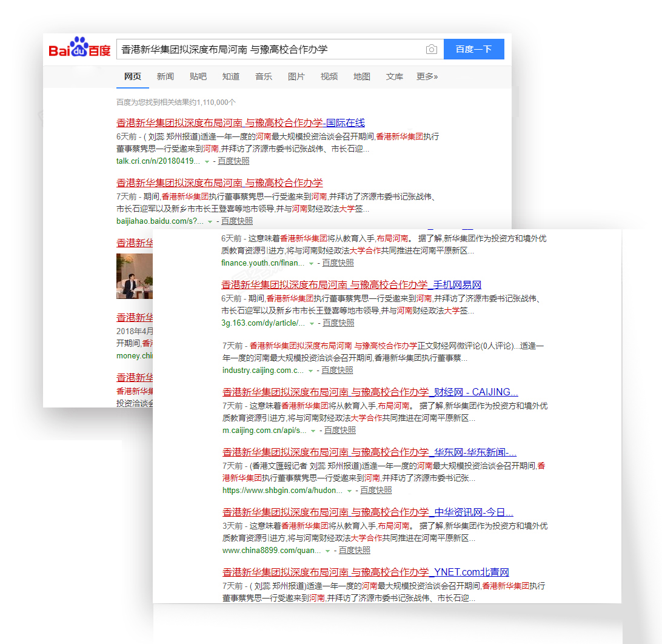This screenshot has width=662, height=644.
Task: Switch to the 知道 tab
Action: coord(230,76)
